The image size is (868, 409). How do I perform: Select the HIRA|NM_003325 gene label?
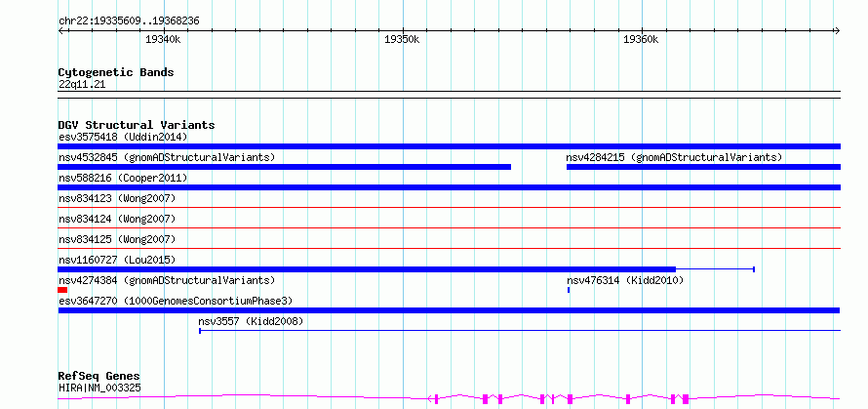99,388
